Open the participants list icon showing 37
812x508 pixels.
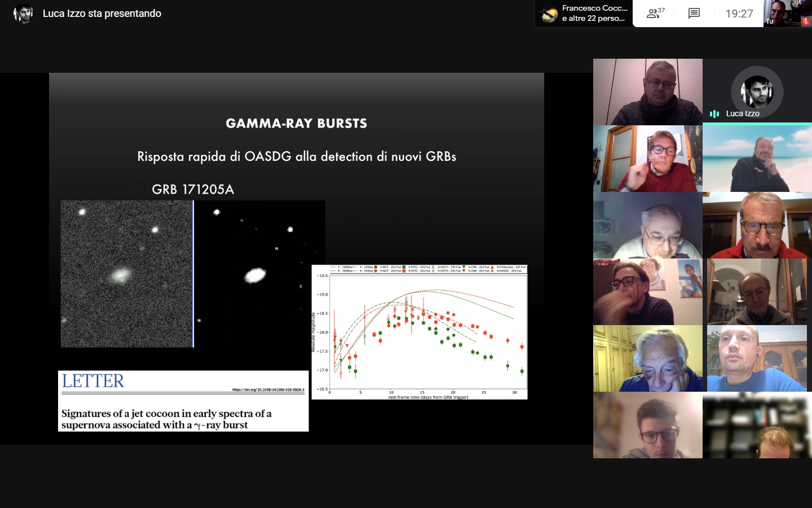pyautogui.click(x=656, y=14)
